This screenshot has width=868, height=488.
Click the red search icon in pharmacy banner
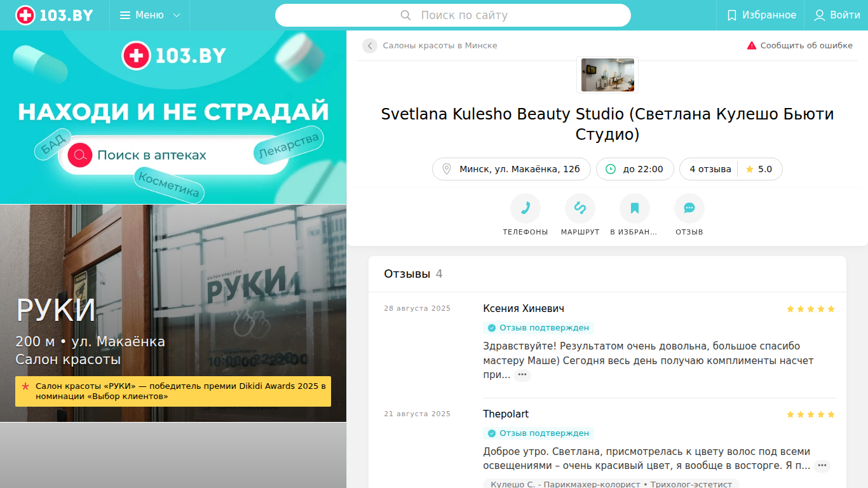[80, 155]
